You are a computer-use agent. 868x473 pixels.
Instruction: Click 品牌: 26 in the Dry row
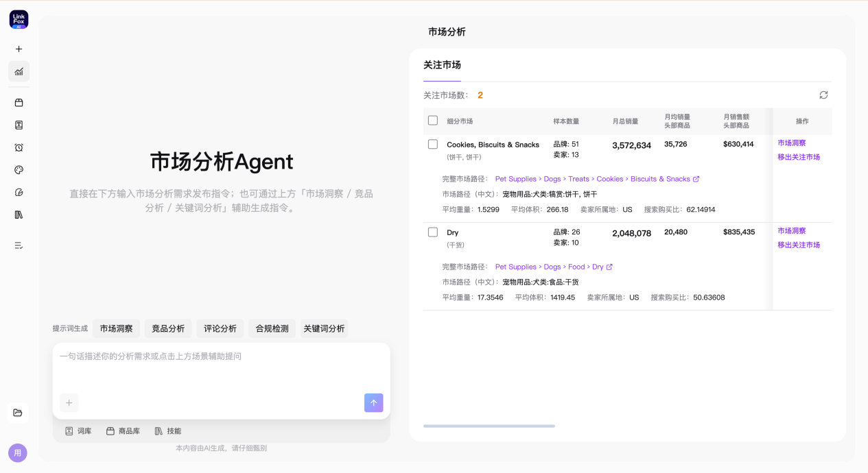(567, 232)
